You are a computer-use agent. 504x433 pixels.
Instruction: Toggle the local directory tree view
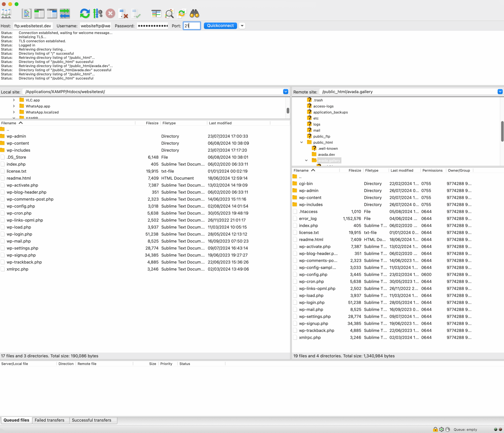pyautogui.click(x=39, y=14)
